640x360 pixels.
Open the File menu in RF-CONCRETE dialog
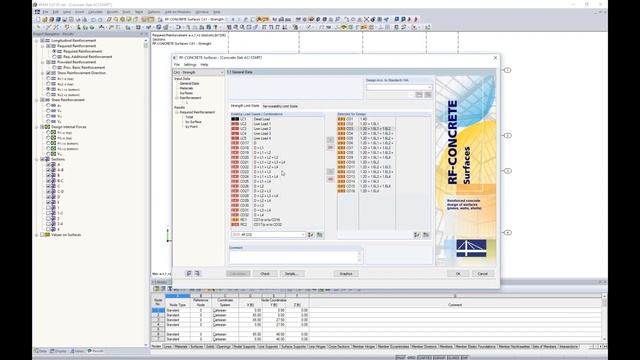coord(177,64)
